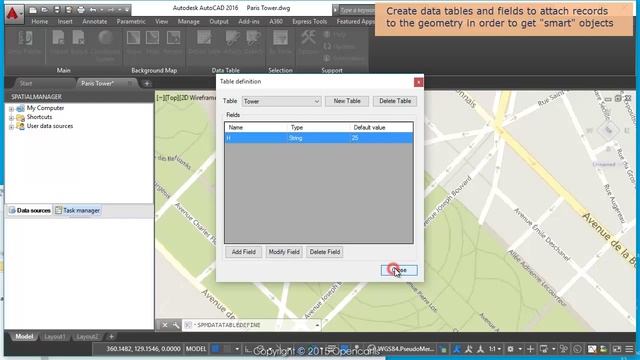The image size is (640, 360).
Task: Click the Undo arrow icon
Action: point(93,9)
